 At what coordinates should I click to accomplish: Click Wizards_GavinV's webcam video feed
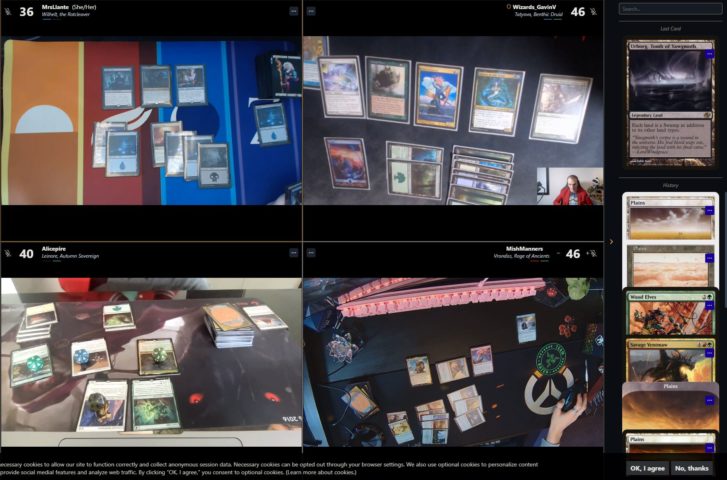coord(453,121)
